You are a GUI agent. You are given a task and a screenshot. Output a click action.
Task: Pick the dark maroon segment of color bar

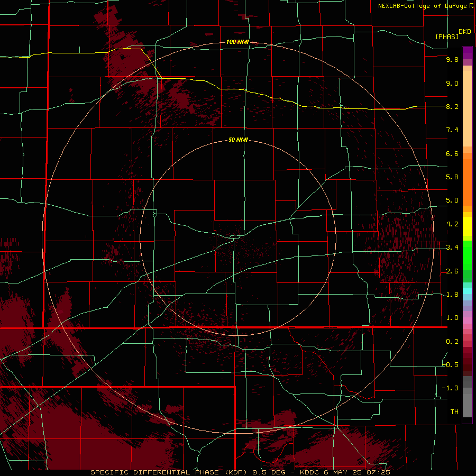(467, 361)
